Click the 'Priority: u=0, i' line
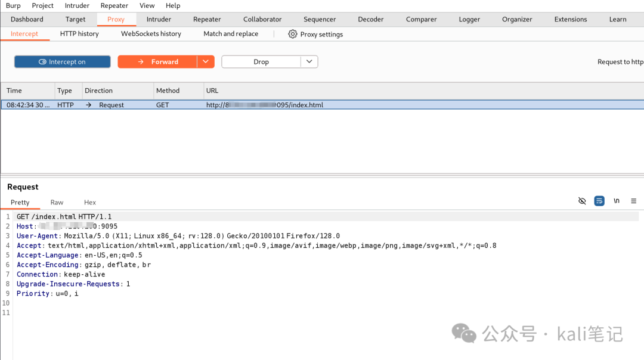The image size is (644, 360). [47, 293]
